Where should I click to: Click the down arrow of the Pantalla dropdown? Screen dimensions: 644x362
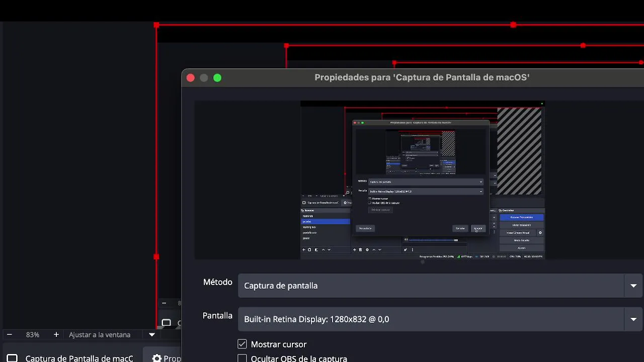633,319
